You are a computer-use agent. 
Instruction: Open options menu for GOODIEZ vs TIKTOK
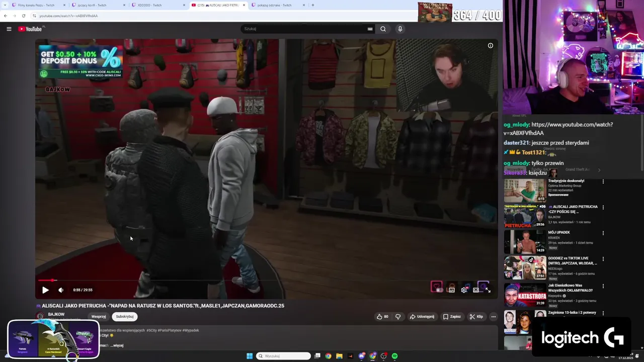point(603,259)
